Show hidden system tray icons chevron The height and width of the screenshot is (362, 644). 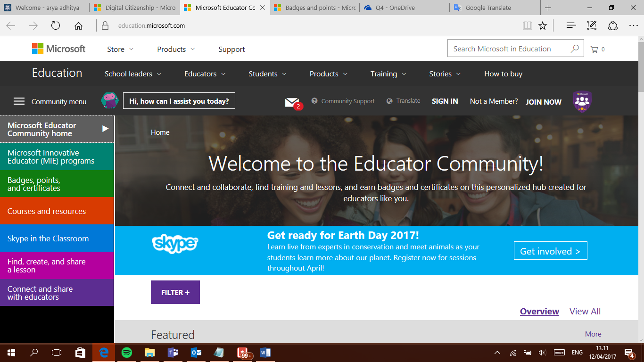coord(497,353)
